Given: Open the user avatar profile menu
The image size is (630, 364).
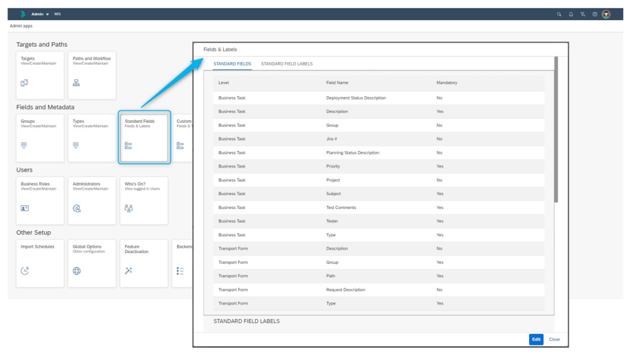Looking at the screenshot, I should [x=606, y=14].
